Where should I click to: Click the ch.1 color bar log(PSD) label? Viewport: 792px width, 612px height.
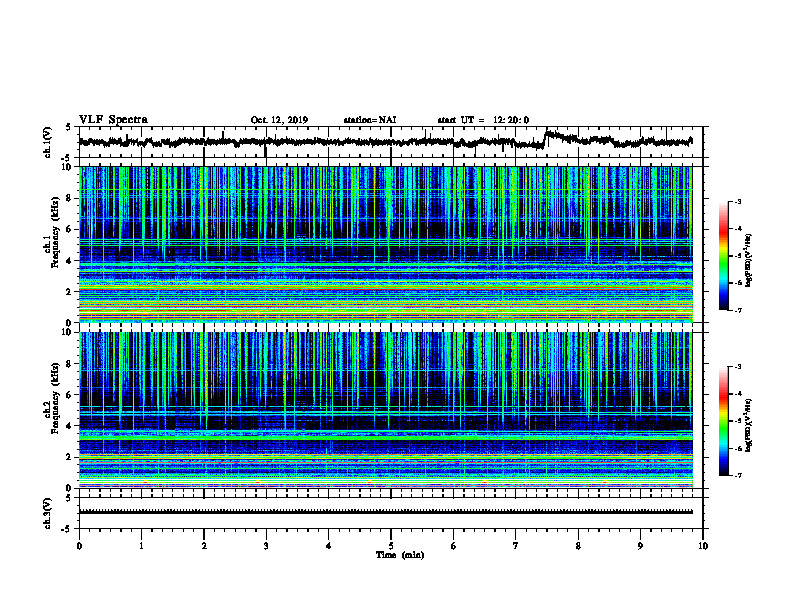click(748, 261)
